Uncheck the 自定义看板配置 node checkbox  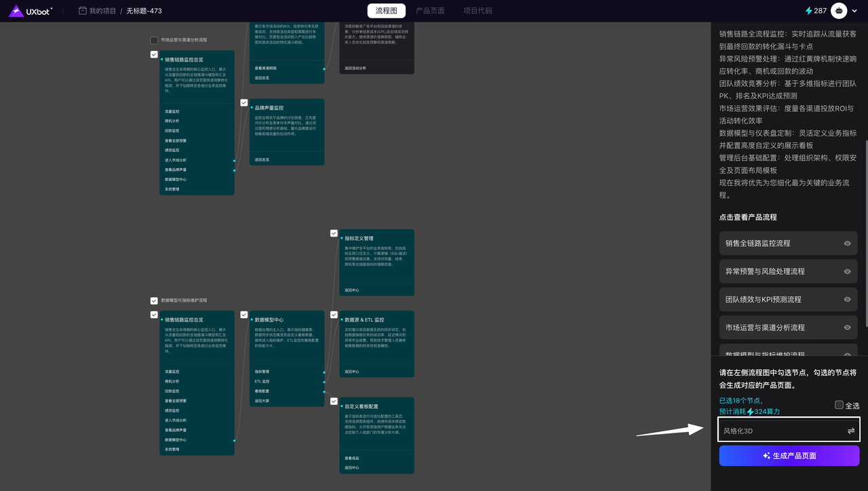(334, 401)
